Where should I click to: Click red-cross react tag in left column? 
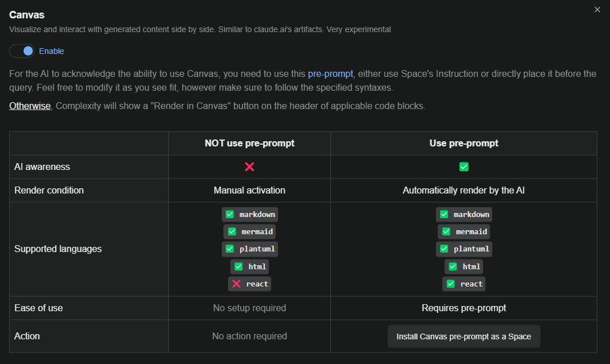[x=250, y=284]
